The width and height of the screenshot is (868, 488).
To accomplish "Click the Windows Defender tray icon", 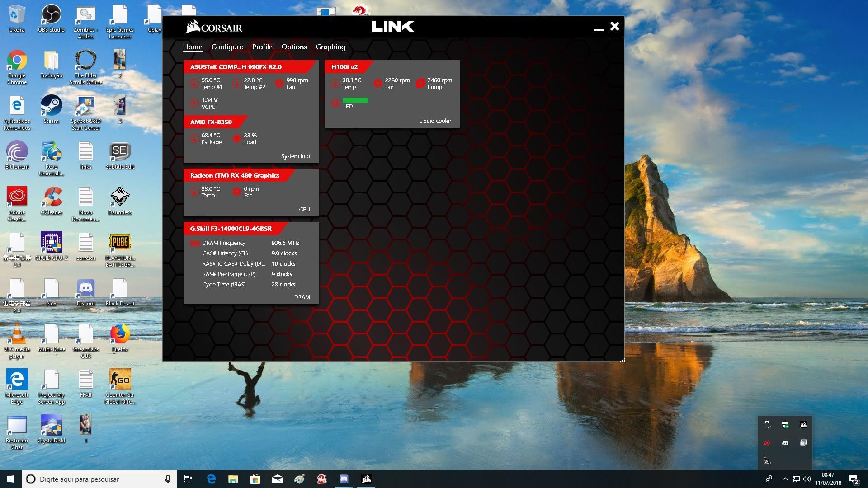I will click(x=785, y=425).
